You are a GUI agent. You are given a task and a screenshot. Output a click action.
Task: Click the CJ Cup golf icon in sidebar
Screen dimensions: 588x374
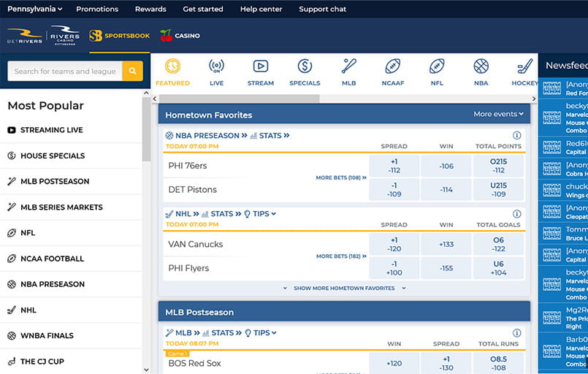click(12, 362)
